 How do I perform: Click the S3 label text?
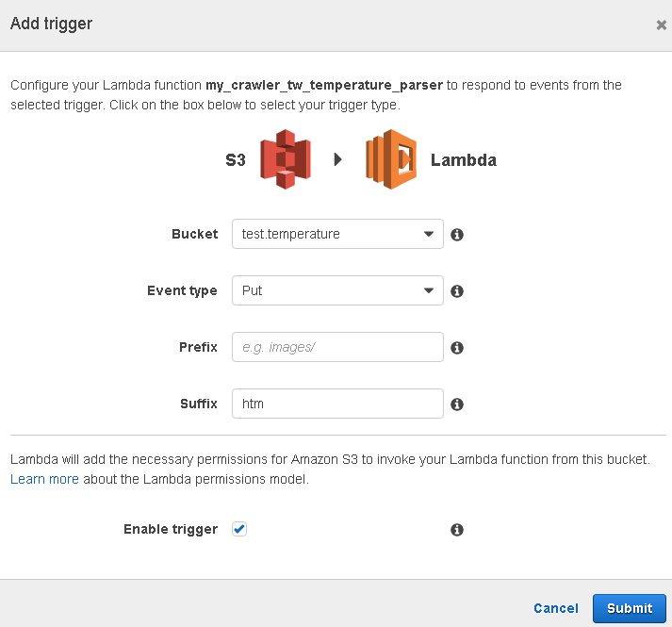coord(236,160)
